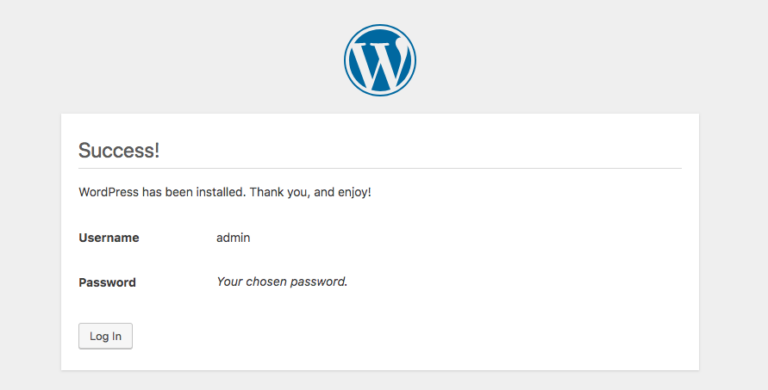Click the word 'installed' in the message
The height and width of the screenshot is (390, 768).
click(220, 192)
